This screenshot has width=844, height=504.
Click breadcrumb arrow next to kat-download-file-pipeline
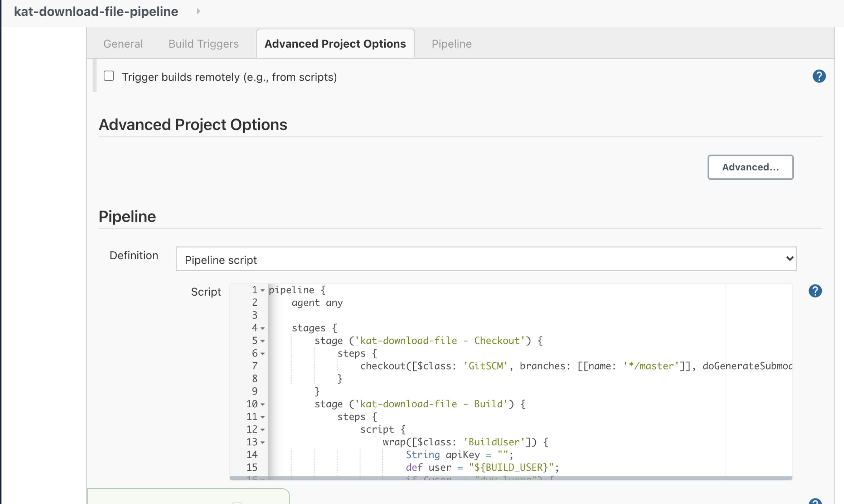(198, 11)
